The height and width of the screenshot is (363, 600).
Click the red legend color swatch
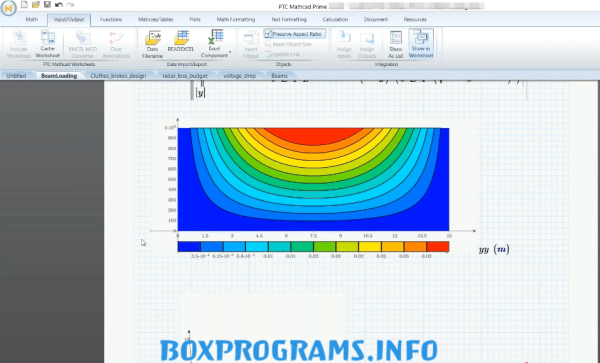(x=438, y=247)
